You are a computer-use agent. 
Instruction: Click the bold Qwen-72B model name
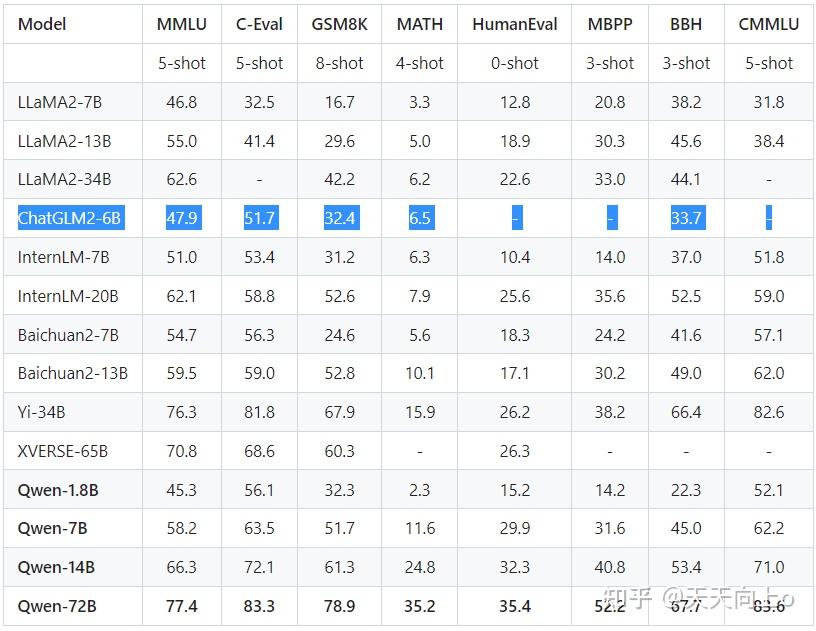click(56, 606)
